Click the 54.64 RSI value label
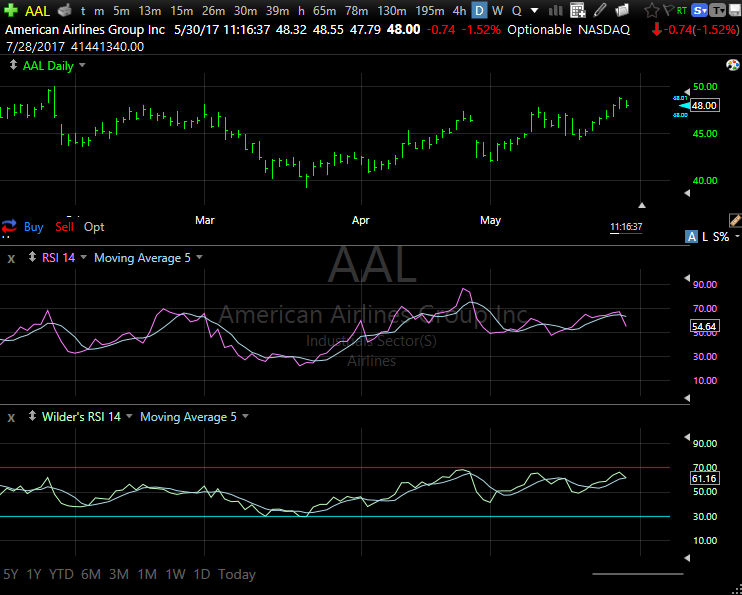 pyautogui.click(x=705, y=326)
